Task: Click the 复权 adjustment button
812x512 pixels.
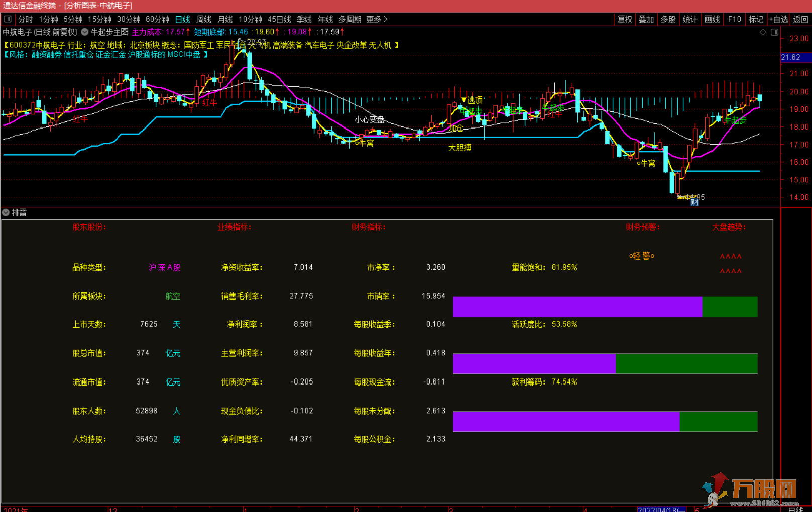Action: (625, 19)
